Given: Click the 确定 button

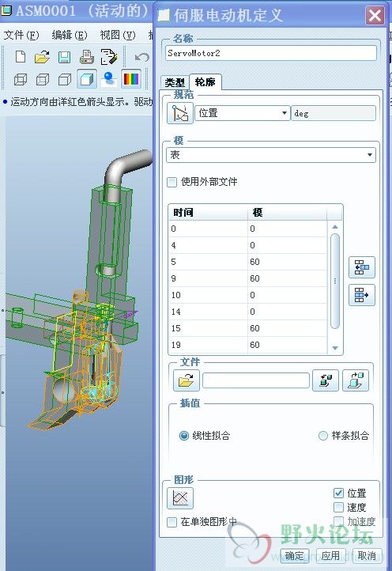Looking at the screenshot, I should click(x=295, y=556).
